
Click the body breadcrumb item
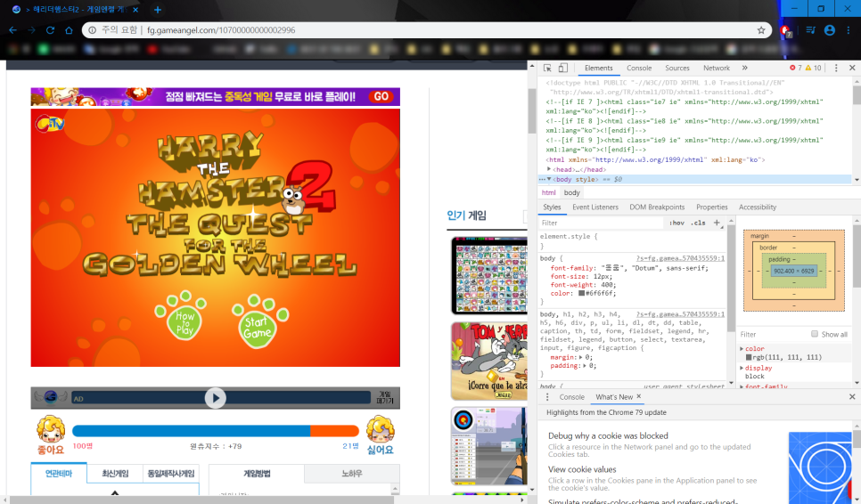click(571, 192)
